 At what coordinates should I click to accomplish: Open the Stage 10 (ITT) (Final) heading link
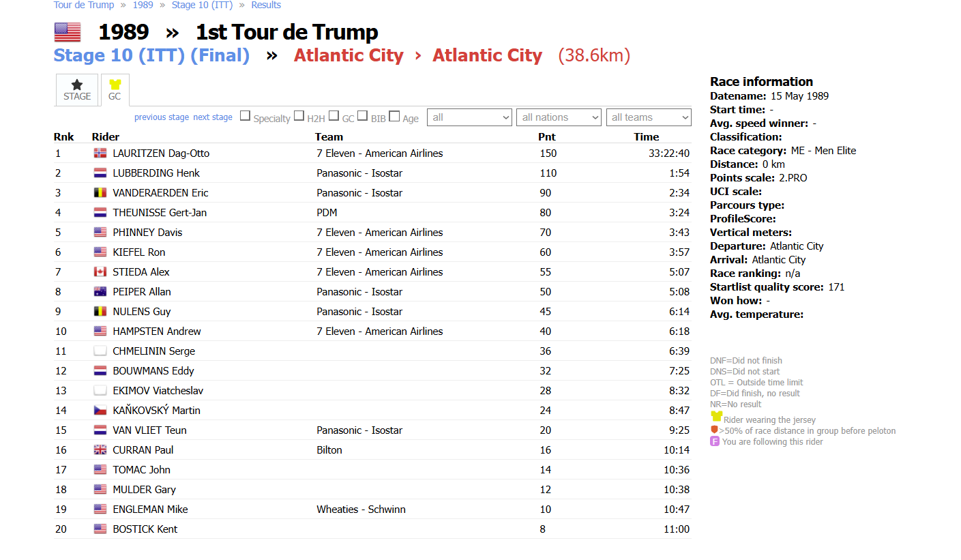(151, 55)
